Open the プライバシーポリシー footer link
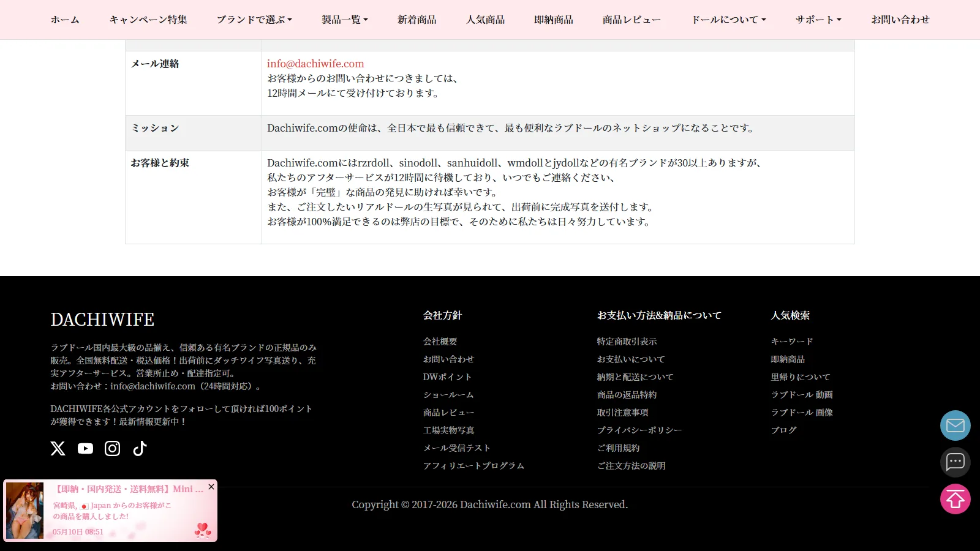Screen dimensions: 980x551 [x=639, y=430]
